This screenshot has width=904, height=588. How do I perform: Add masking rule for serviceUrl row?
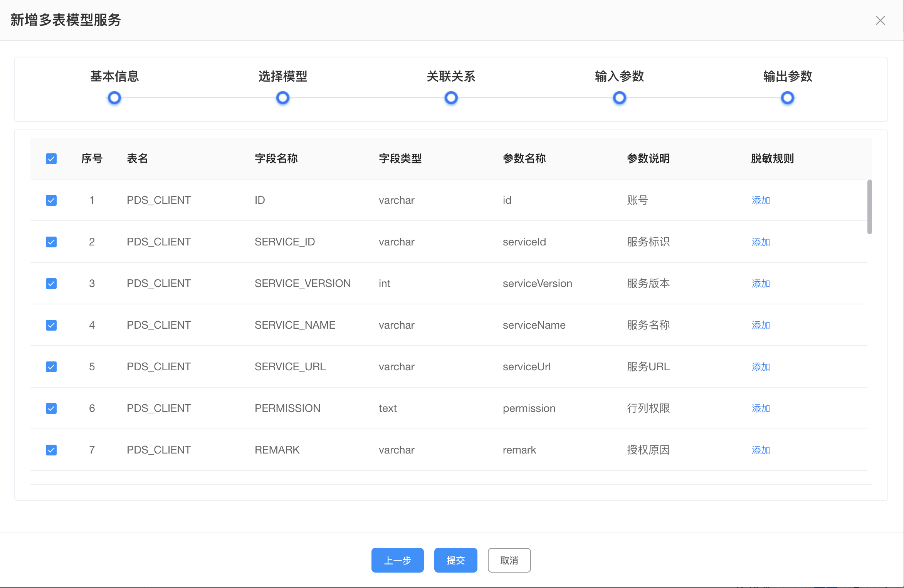tap(761, 367)
